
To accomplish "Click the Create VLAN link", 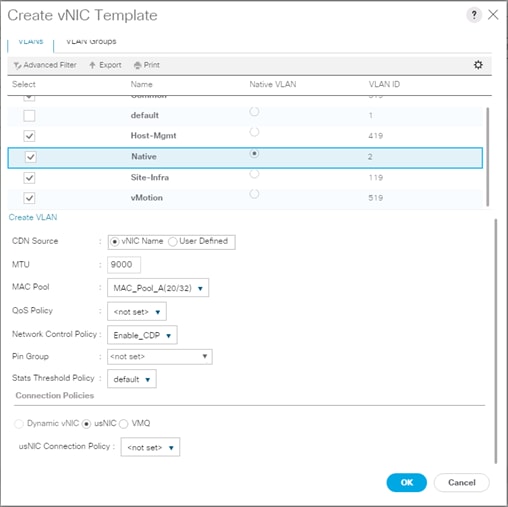I will tap(33, 217).
